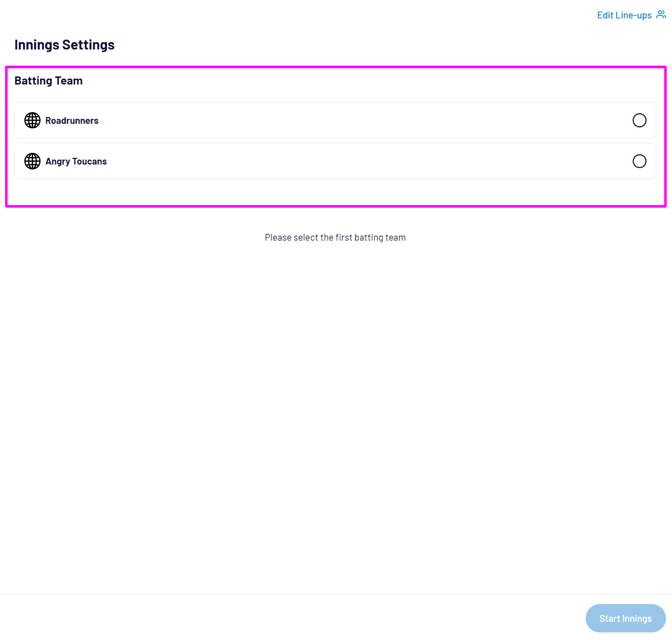This screenshot has width=672, height=640.
Task: Click the Batting Team section title
Action: coord(49,81)
